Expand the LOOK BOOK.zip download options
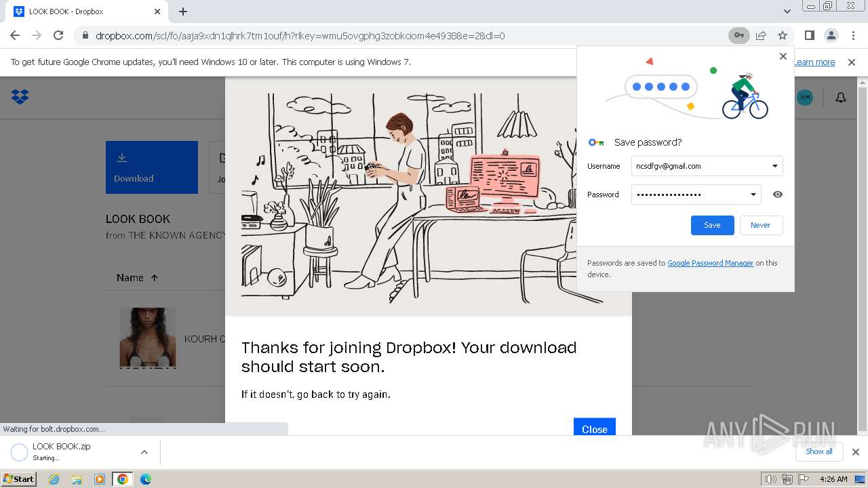This screenshot has height=488, width=868. coord(144,452)
